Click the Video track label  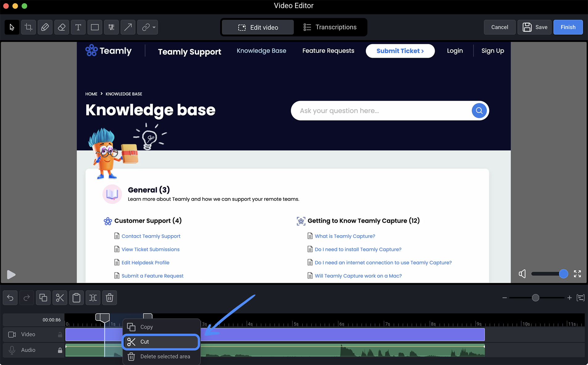(28, 334)
